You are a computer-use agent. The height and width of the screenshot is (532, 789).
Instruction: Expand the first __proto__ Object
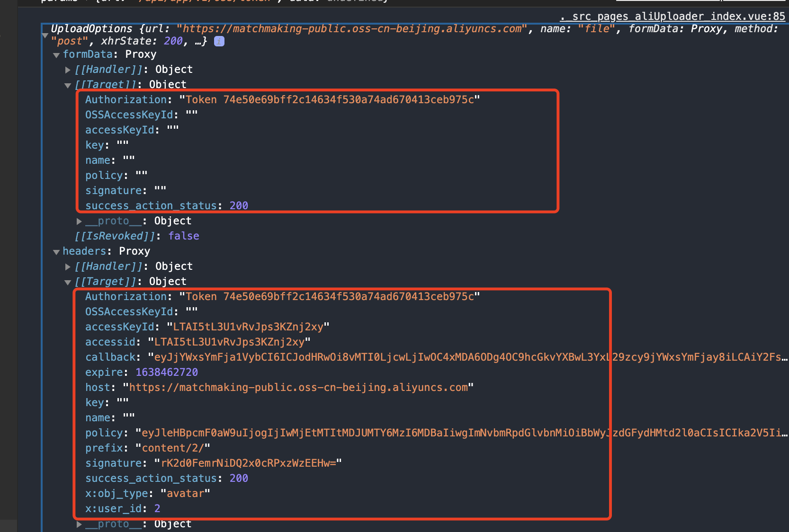click(79, 221)
